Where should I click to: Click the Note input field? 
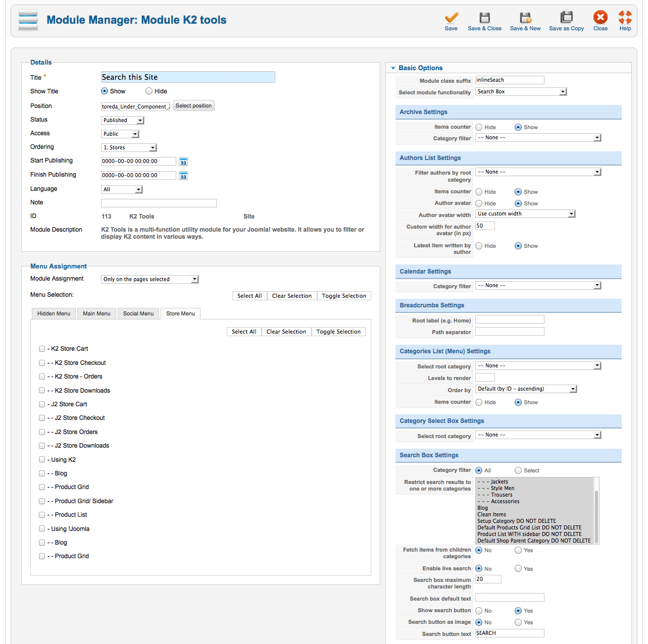click(159, 203)
